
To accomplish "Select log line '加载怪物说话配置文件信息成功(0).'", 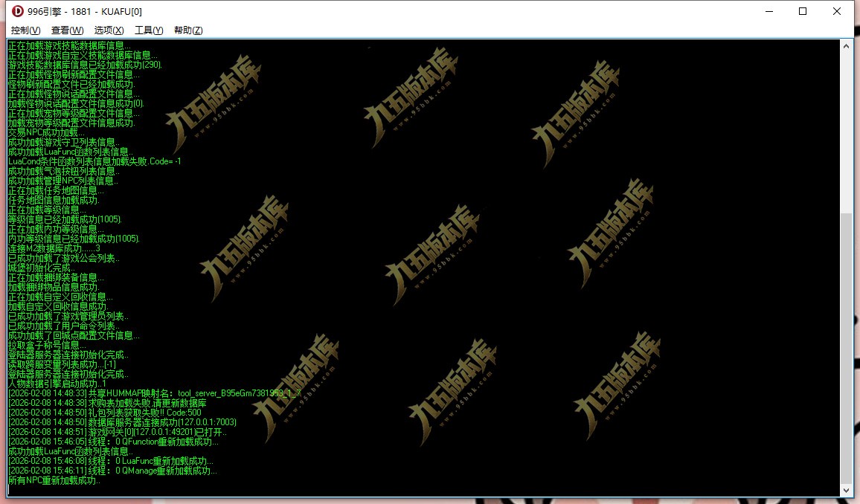I will tap(76, 103).
